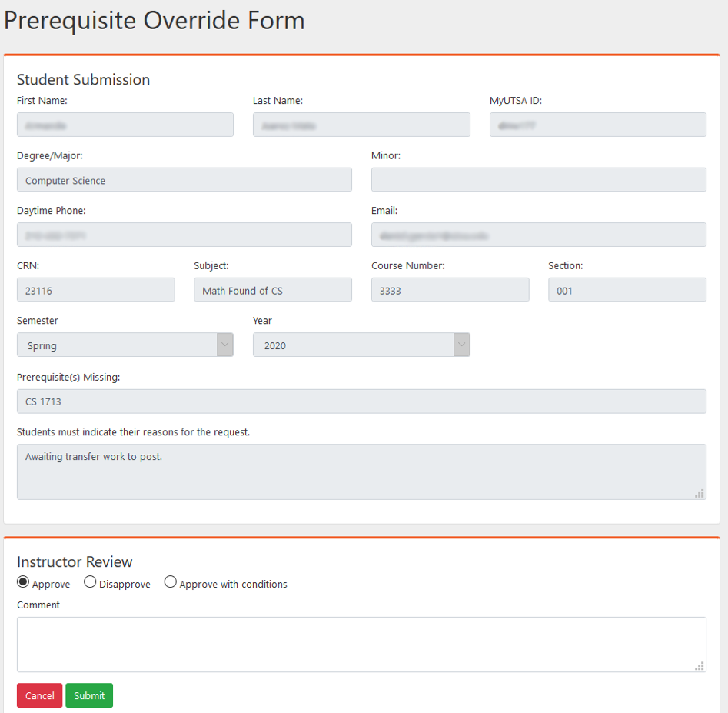
Task: Click the Spring semester combo box
Action: pos(125,345)
